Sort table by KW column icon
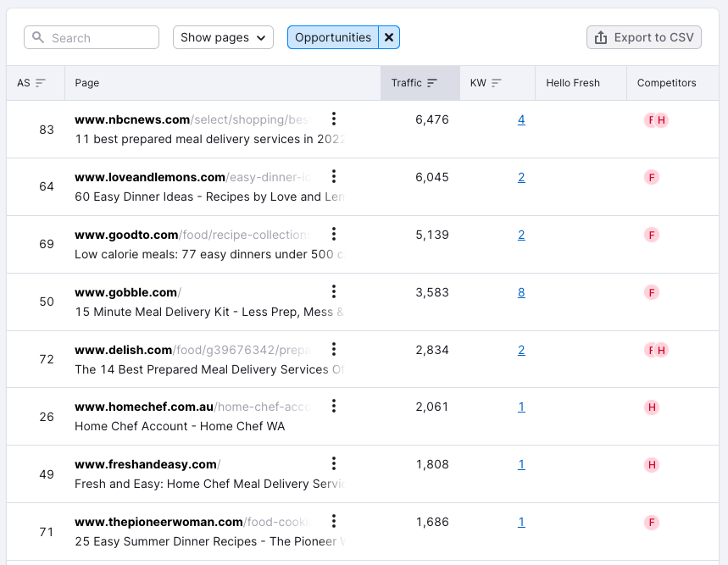728x565 pixels. (x=497, y=83)
